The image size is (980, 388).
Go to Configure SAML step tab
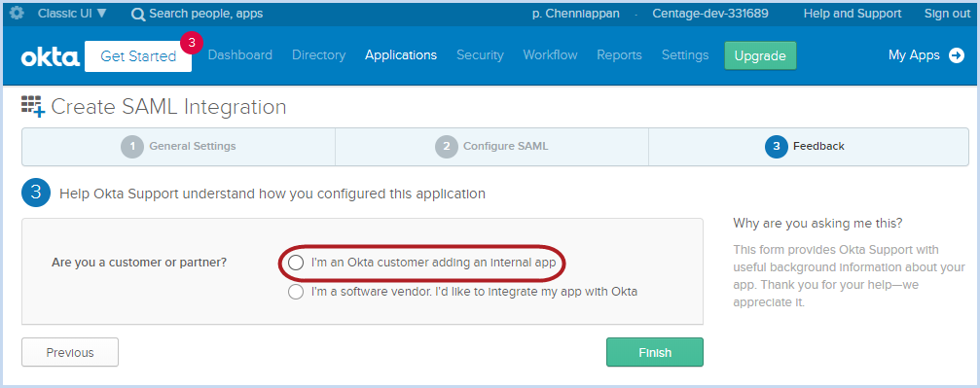(491, 147)
